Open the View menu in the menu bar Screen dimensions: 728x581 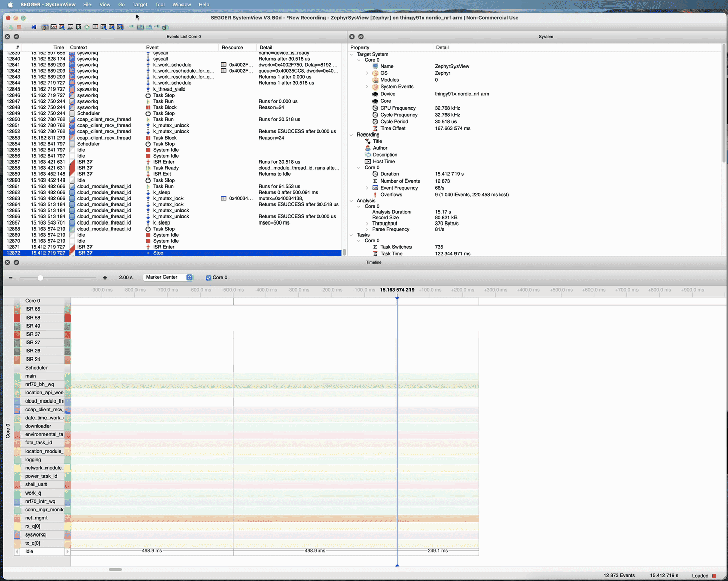point(105,4)
